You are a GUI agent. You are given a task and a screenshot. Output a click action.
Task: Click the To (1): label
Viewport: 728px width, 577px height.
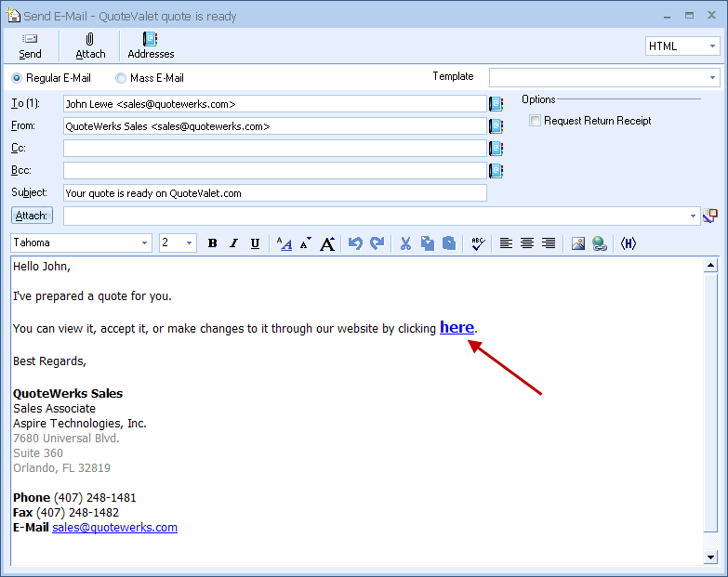pos(25,103)
